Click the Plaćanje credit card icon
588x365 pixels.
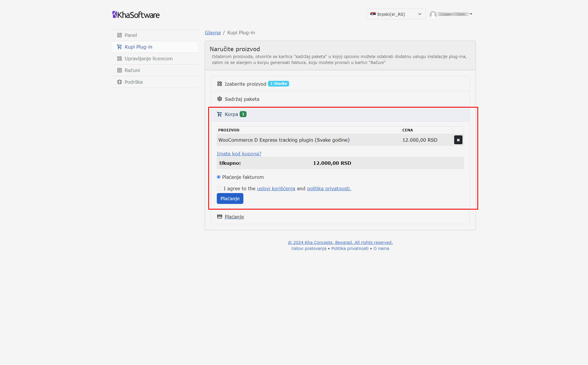[x=220, y=216]
